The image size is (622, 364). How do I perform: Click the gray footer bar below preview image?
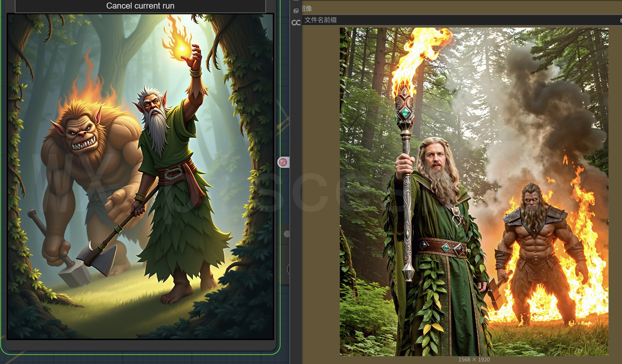click(x=140, y=345)
